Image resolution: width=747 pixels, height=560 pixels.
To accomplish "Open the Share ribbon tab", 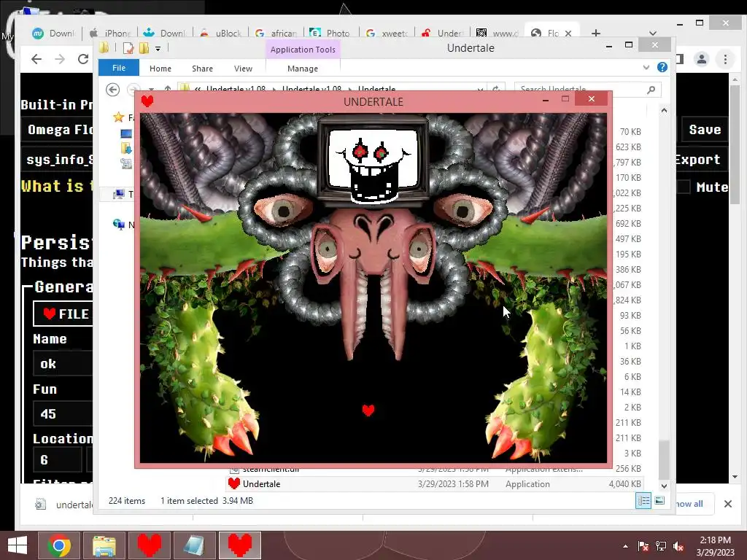I will click(202, 69).
